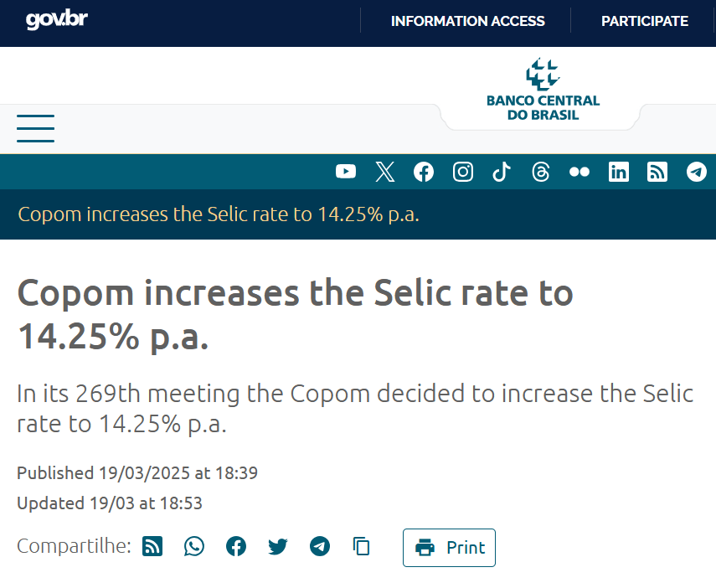Click the Copom Selic rate breadcrumb link
The image size is (716, 588).
[x=218, y=214]
